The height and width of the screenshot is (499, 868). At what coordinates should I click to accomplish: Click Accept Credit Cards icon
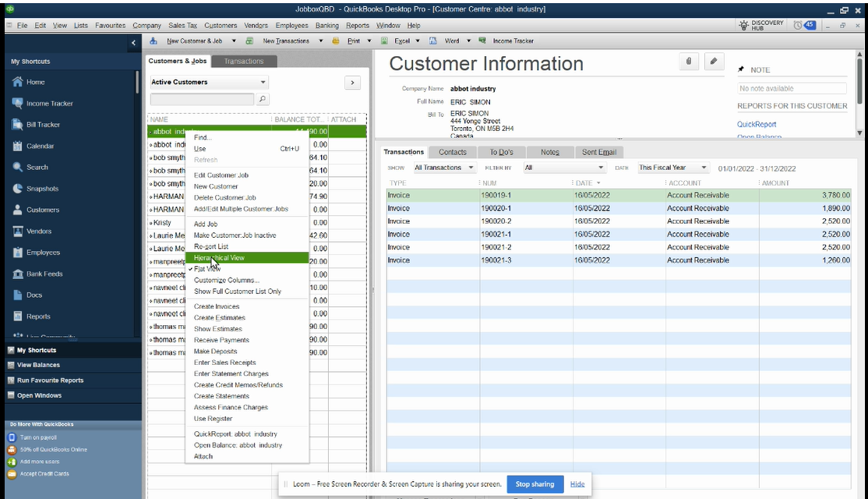(12, 474)
